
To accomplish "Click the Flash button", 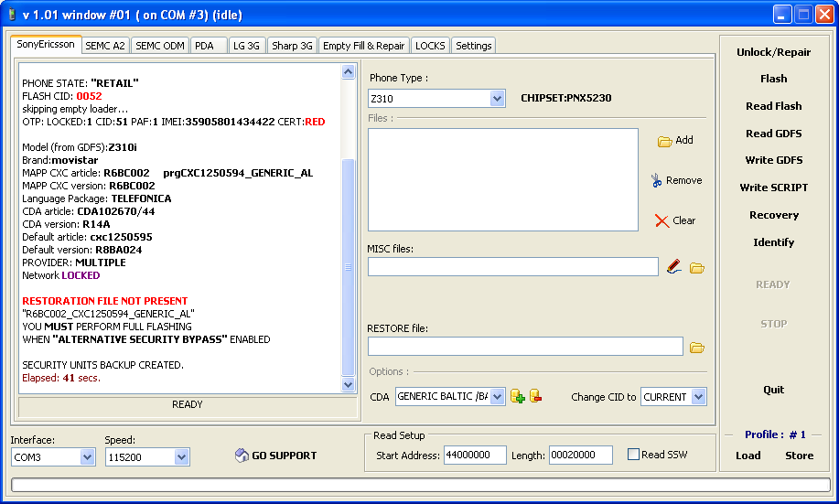I will tap(774, 79).
